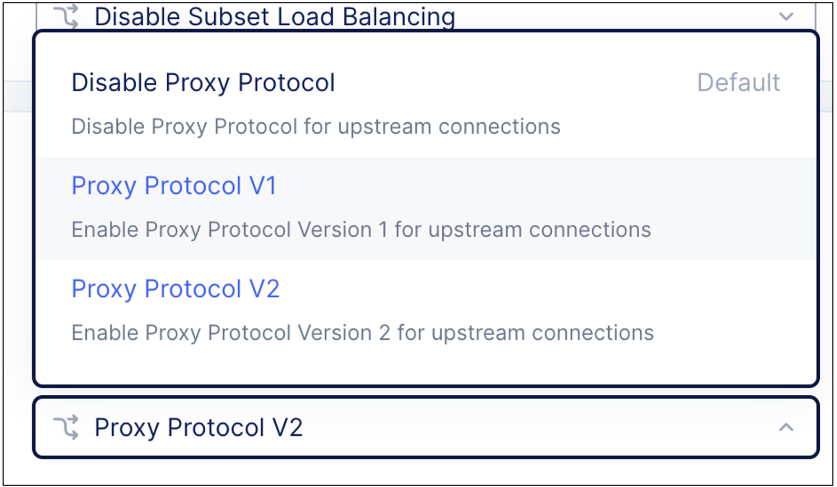The width and height of the screenshot is (837, 487).
Task: Select the Disable Proxy Protocol option
Action: (203, 82)
